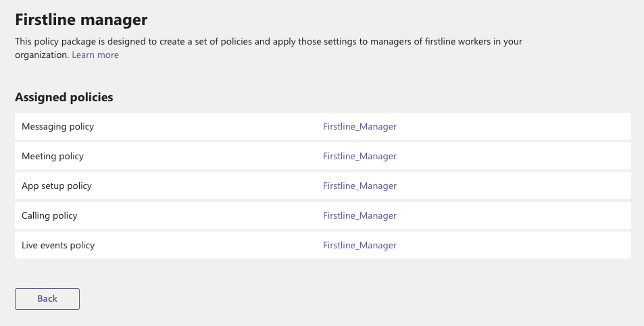Open Firstline_Manager link for Messaging policy
This screenshot has width=644, height=326.
click(360, 126)
